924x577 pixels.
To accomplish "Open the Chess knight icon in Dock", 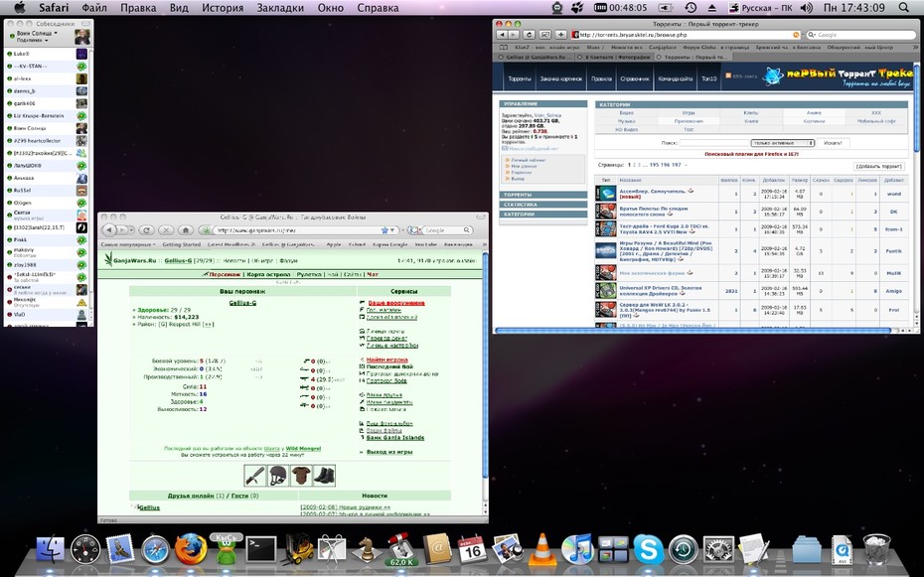I will tap(367, 550).
